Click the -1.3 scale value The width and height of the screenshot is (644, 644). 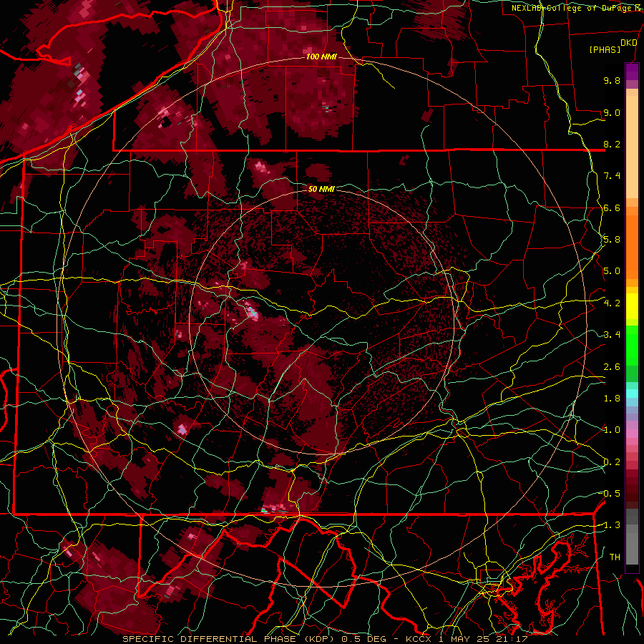[x=610, y=525]
